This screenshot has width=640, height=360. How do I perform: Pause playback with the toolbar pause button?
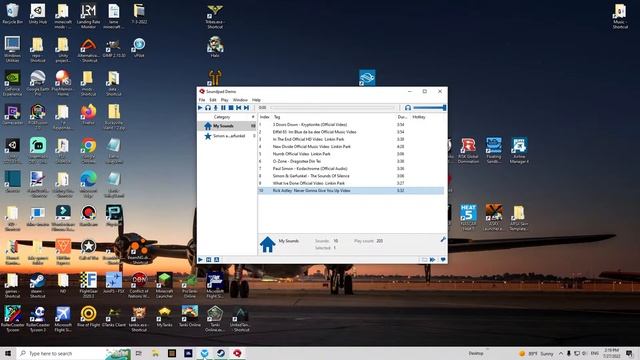223,108
